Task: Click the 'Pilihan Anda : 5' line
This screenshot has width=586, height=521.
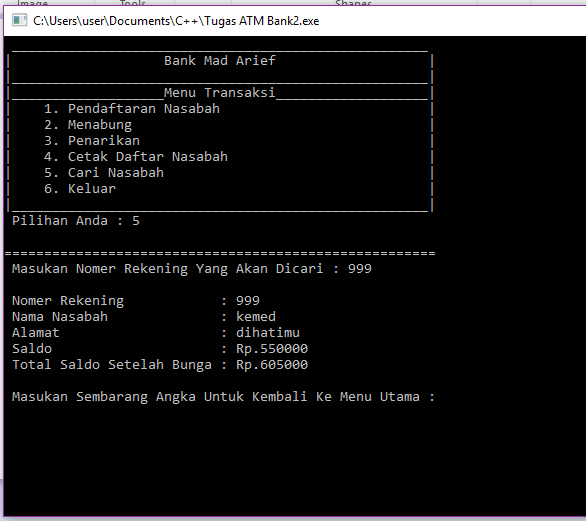Action: [x=76, y=221]
